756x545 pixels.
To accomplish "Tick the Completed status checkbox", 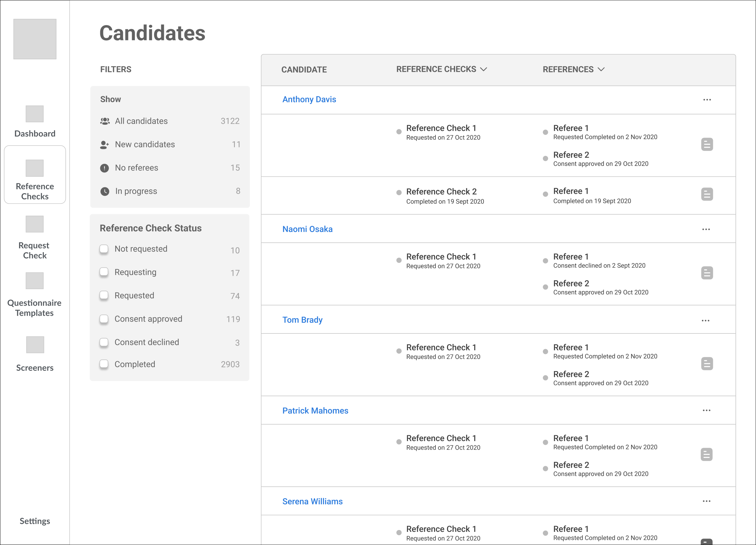I will (104, 364).
